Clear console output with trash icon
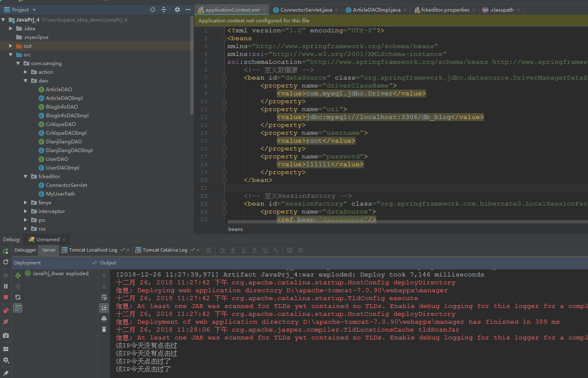 104,330
